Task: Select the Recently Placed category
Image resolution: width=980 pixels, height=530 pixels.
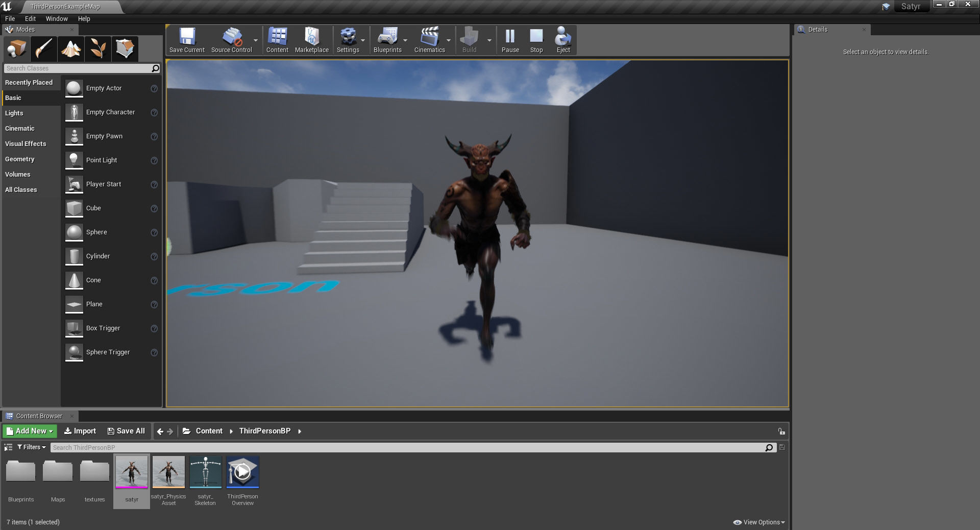Action: click(29, 82)
